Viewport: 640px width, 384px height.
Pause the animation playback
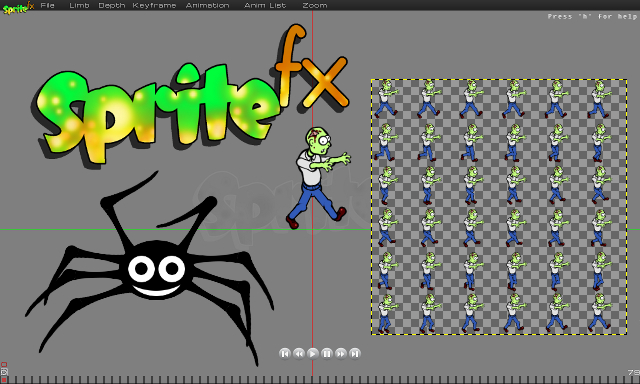click(x=327, y=353)
